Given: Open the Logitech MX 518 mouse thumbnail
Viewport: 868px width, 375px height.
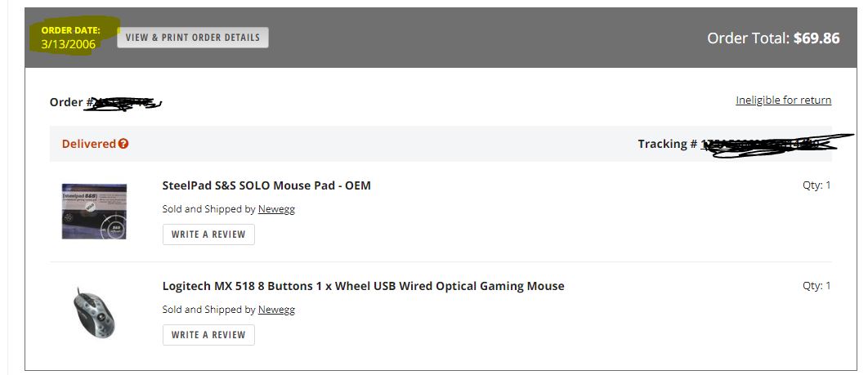Looking at the screenshot, I should (x=94, y=311).
